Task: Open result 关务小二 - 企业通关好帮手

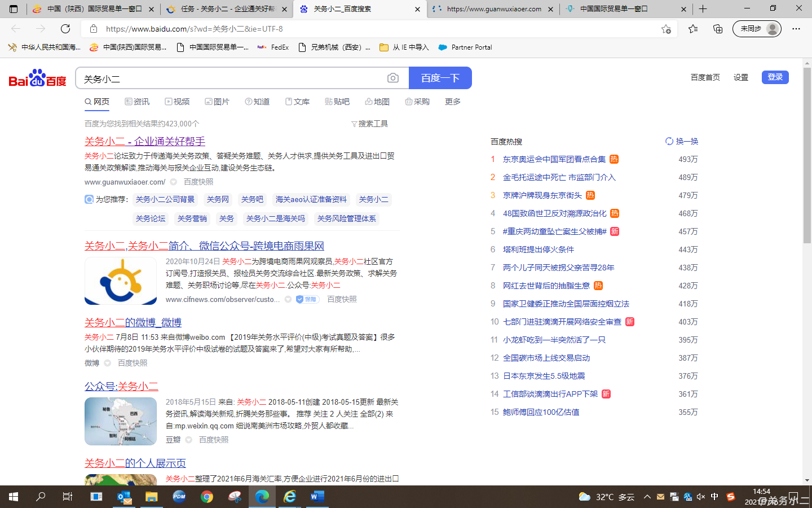Action: point(145,141)
